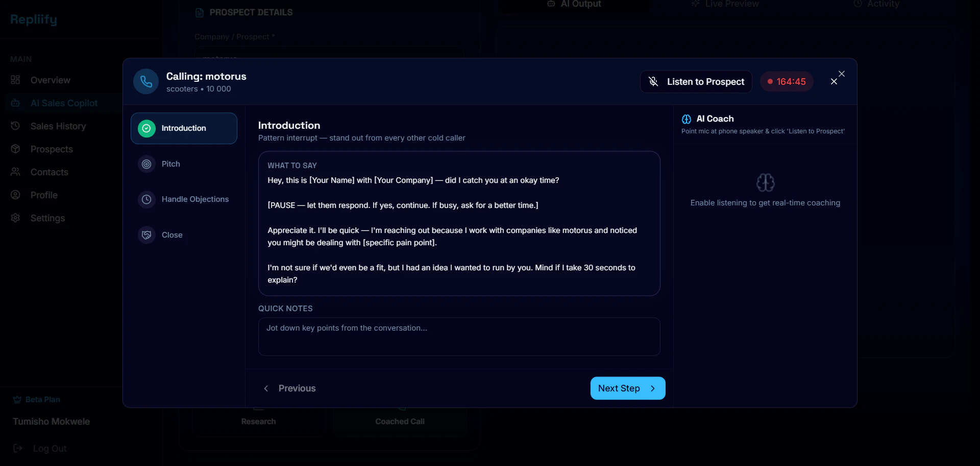Select the Introduction step
The image size is (980, 466).
click(184, 128)
